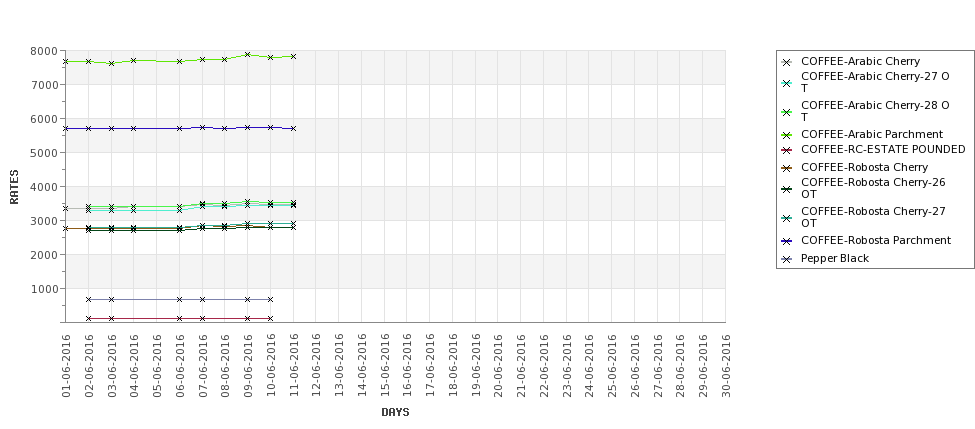The width and height of the screenshot is (975, 429).
Task: Click the Arabic Parchment peak point at 09-06-2016
Action: [247, 55]
